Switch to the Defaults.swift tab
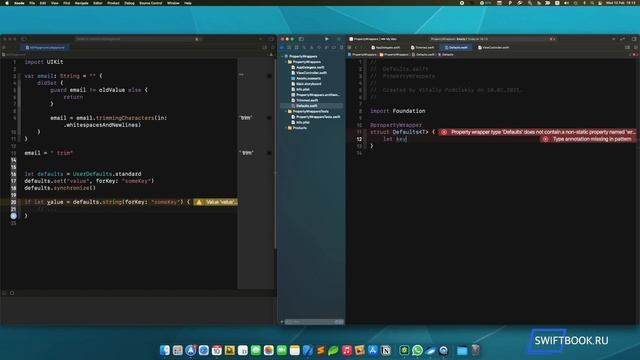Screen dimensions: 640x360 (456, 48)
